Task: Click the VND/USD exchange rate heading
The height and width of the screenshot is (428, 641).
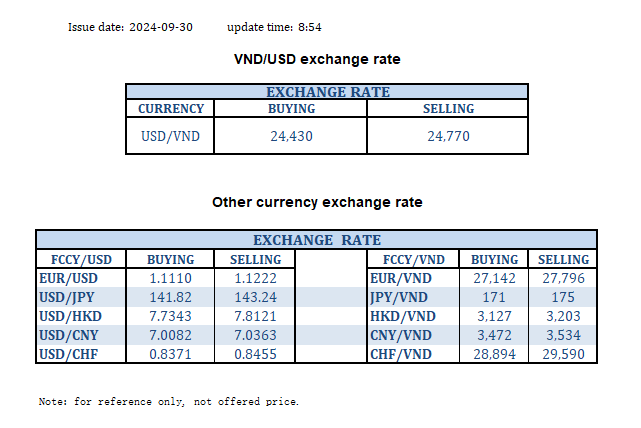Action: tap(316, 60)
